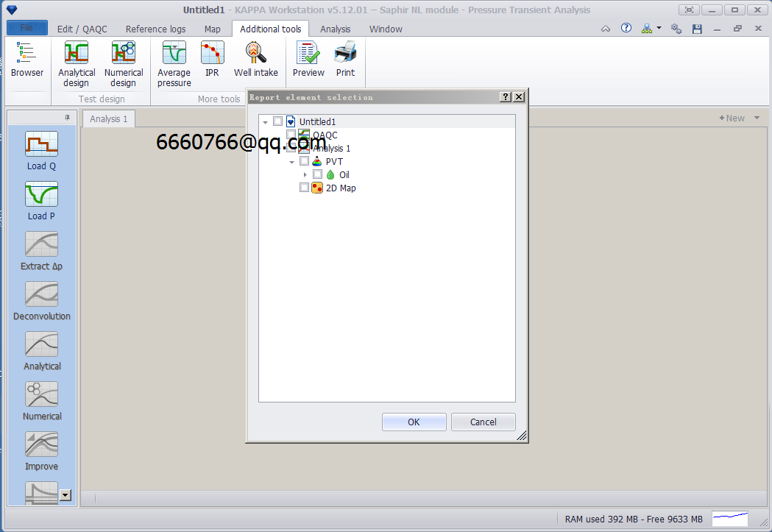Open the File menu
Viewport: 772px width, 532px height.
(27, 28)
